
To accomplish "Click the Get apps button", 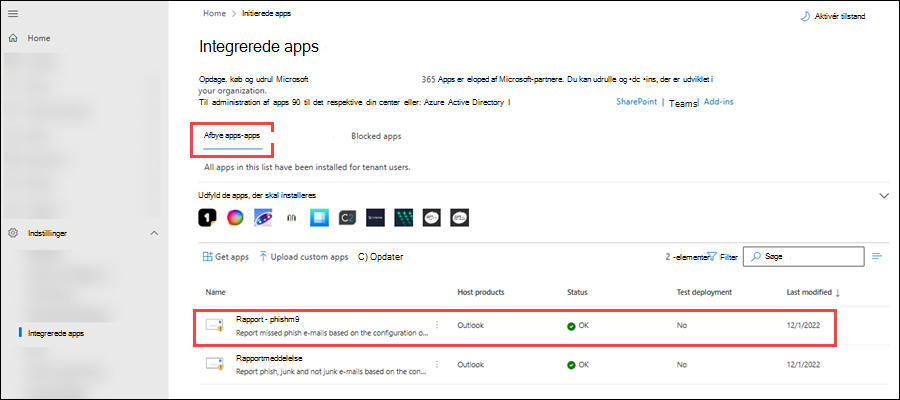I will 226,257.
